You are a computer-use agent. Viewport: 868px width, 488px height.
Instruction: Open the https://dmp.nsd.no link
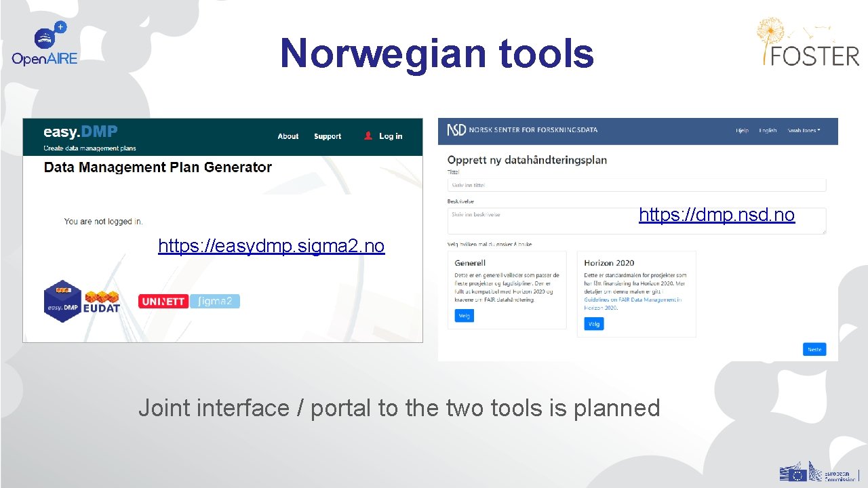point(717,214)
